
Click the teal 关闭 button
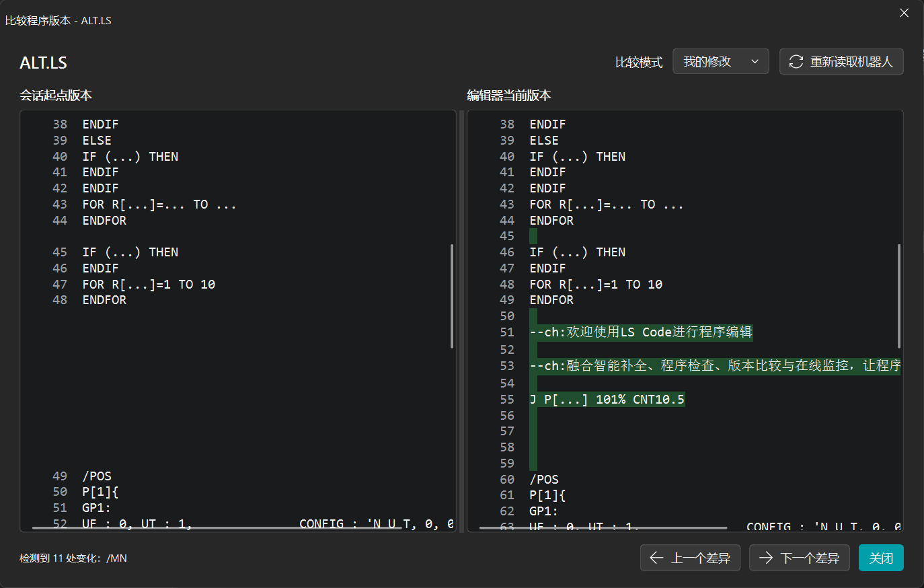click(x=881, y=558)
